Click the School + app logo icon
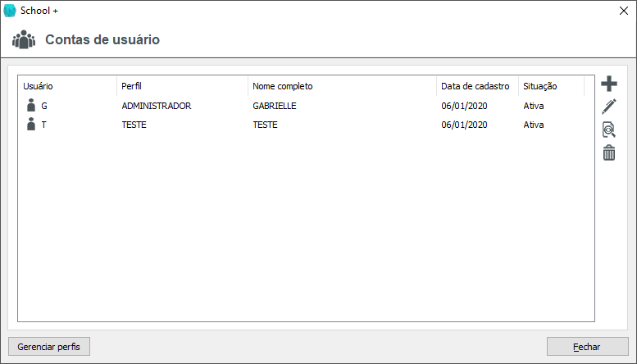Viewport: 637px width, 364px height. (x=10, y=10)
